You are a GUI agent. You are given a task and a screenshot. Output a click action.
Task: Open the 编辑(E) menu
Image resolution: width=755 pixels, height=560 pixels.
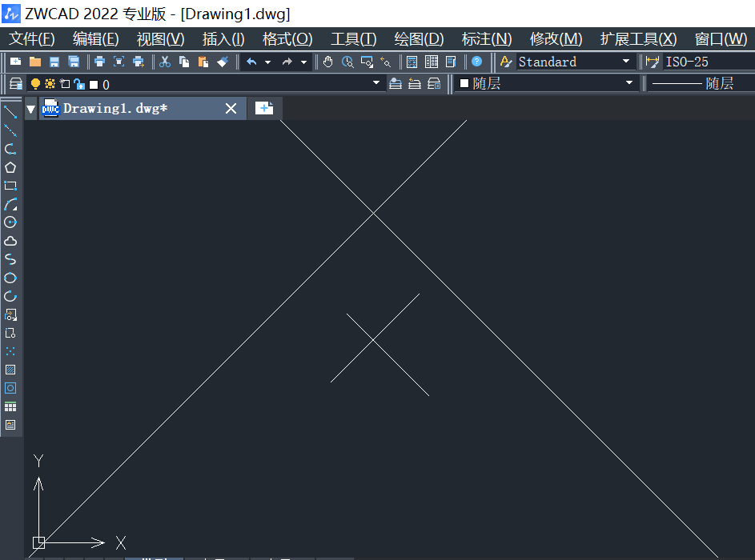(x=95, y=39)
